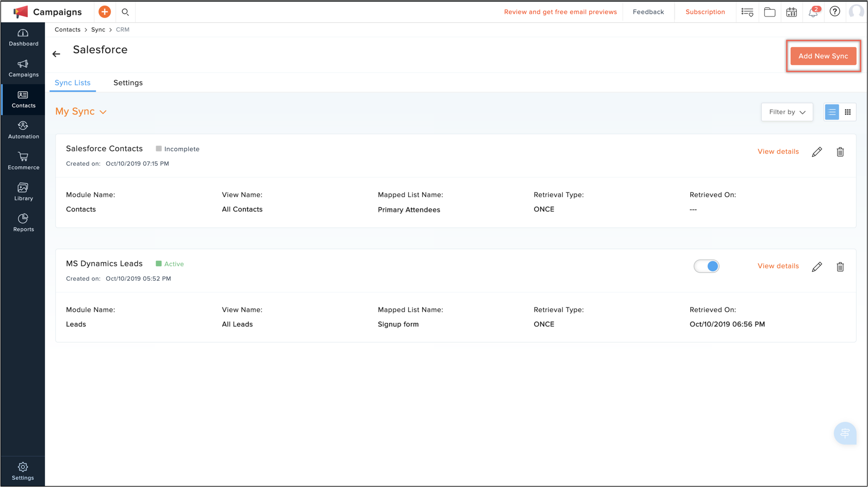868x487 pixels.
Task: Switch to the Settings tab
Action: [128, 83]
